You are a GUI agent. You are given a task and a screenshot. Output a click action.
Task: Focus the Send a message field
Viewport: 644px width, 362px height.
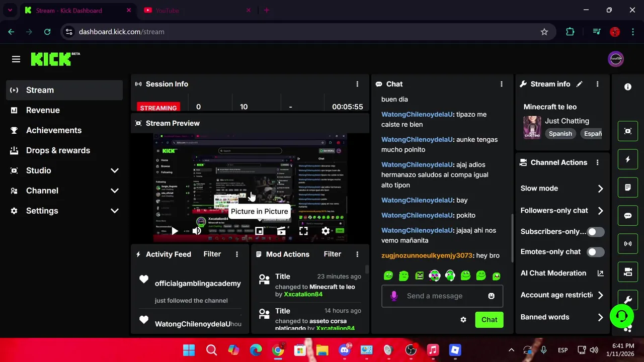click(442, 296)
